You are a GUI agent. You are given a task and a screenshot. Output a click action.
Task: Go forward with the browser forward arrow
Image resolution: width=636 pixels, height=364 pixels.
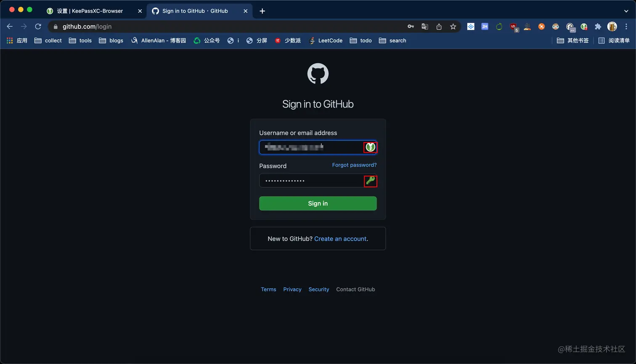point(24,26)
